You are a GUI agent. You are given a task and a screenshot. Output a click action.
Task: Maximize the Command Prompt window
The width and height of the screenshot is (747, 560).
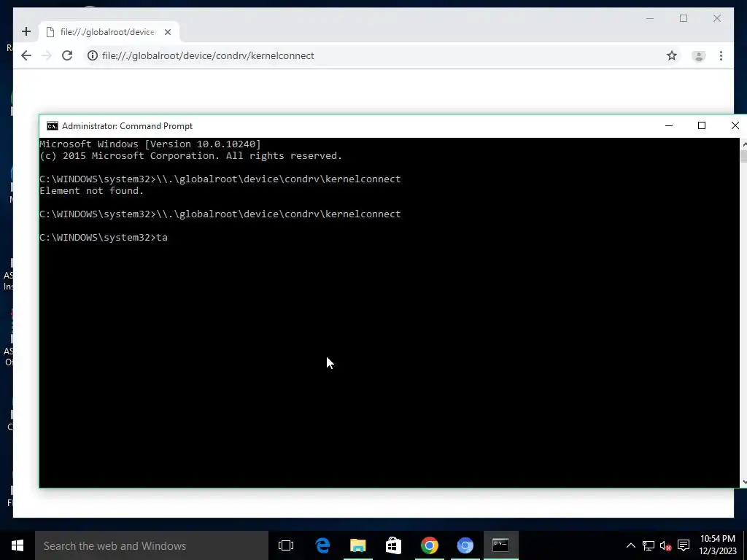[702, 125]
